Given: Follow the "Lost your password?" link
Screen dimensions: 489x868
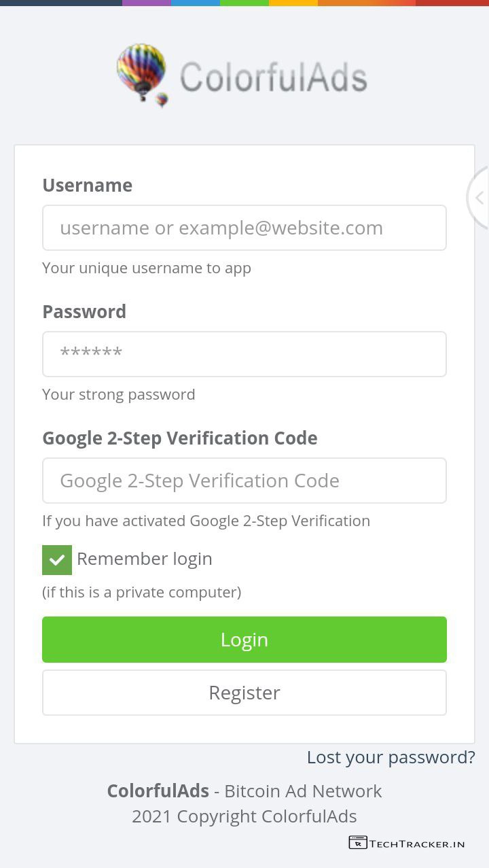Looking at the screenshot, I should pyautogui.click(x=391, y=757).
